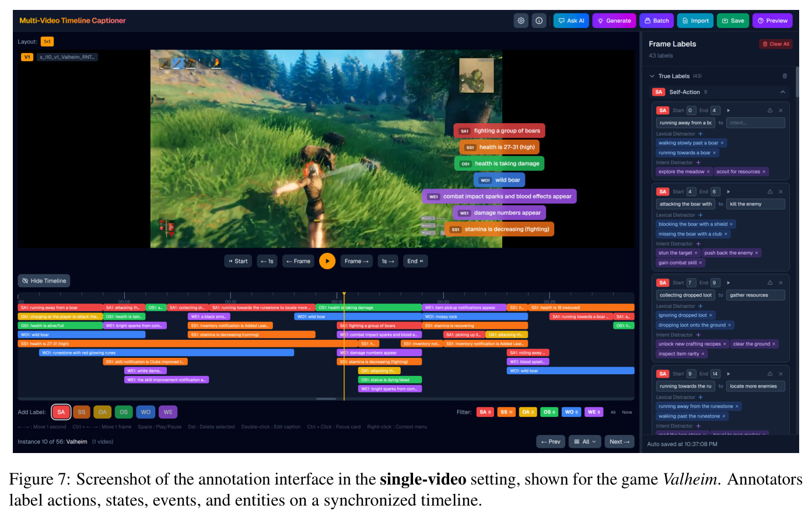The width and height of the screenshot is (812, 519).
Task: Go to the Next instance
Action: pyautogui.click(x=619, y=442)
